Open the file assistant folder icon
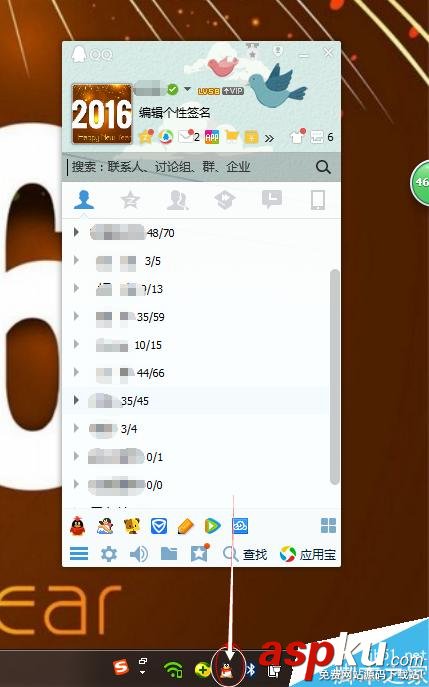The height and width of the screenshot is (687, 429). tap(169, 554)
